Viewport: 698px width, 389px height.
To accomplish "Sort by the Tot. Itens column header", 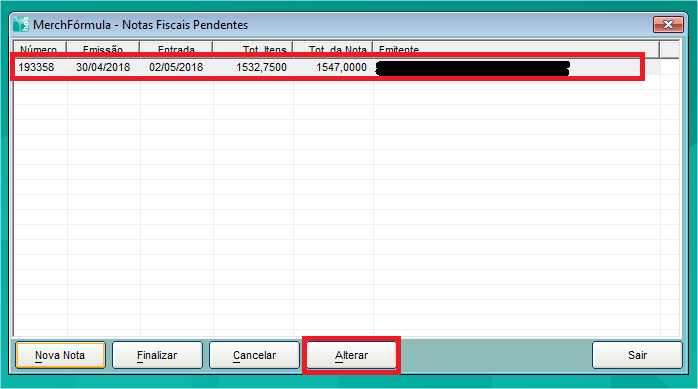I will click(253, 49).
